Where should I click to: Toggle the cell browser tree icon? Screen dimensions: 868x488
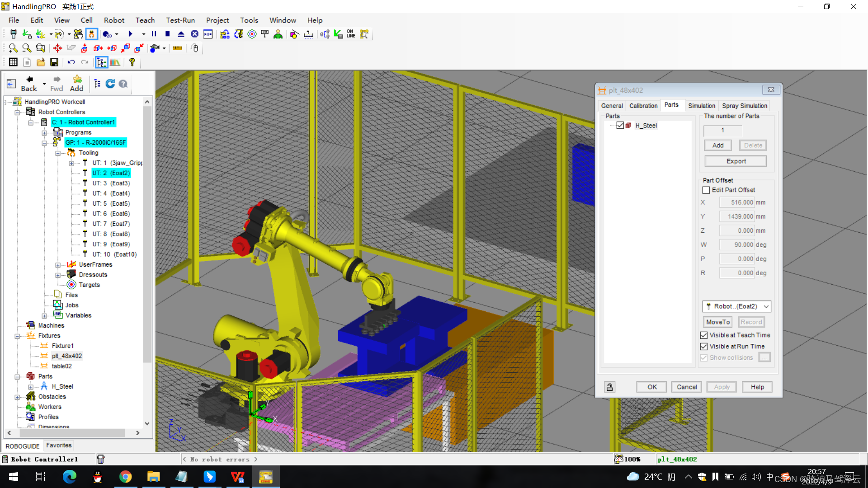[x=101, y=62]
